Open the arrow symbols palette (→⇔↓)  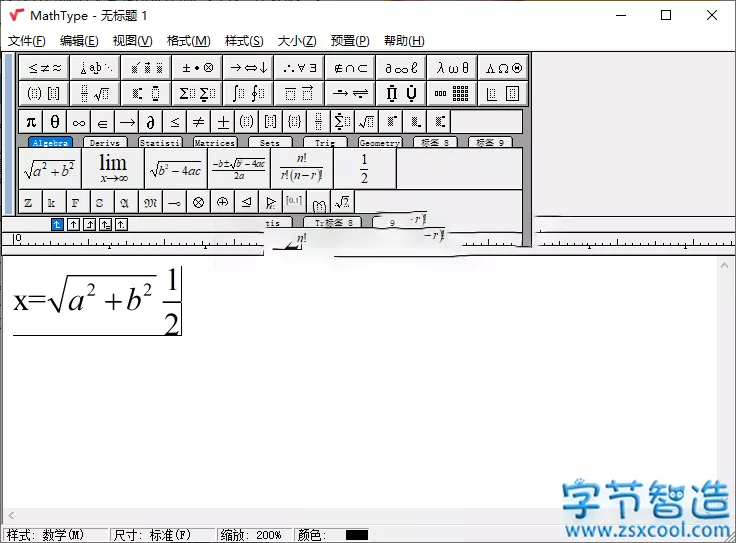(249, 68)
